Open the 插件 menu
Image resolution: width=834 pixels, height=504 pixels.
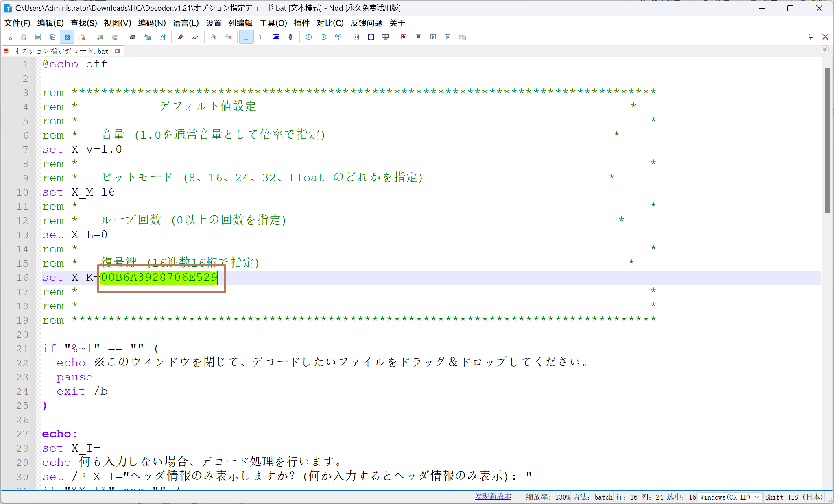pos(302,23)
